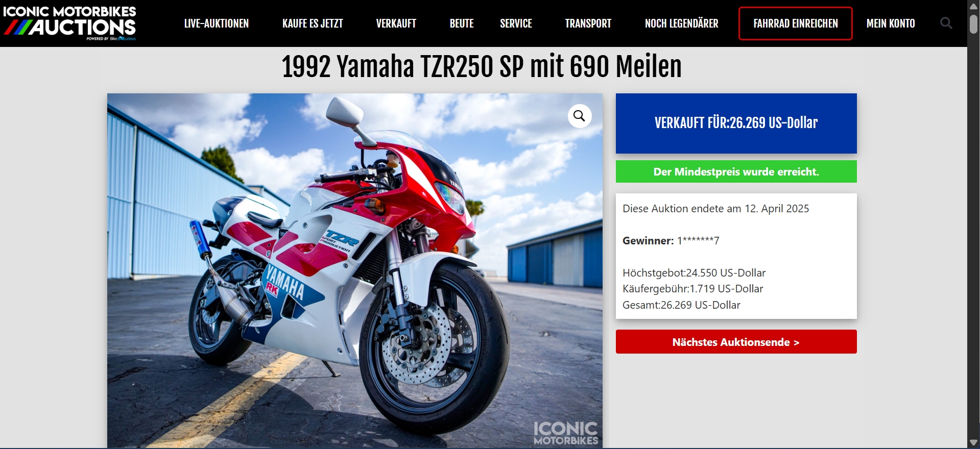Click the Mindestpreis wurde erreicht banner

click(x=736, y=171)
